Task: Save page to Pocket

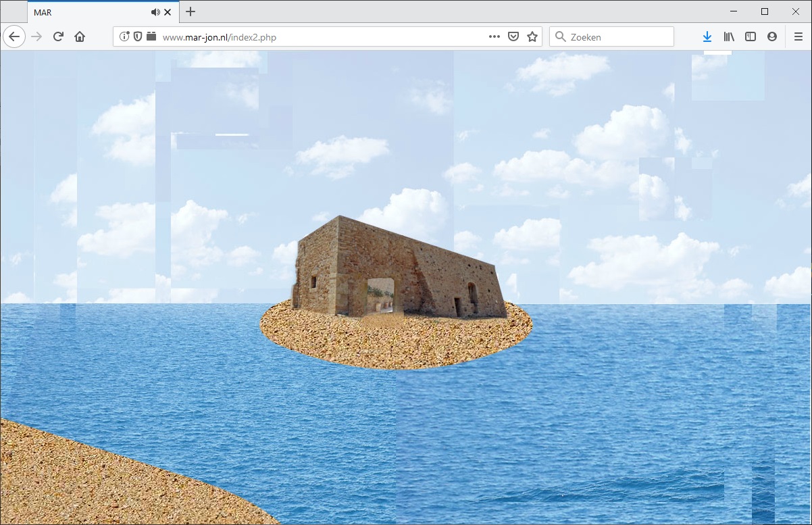Action: click(x=513, y=36)
